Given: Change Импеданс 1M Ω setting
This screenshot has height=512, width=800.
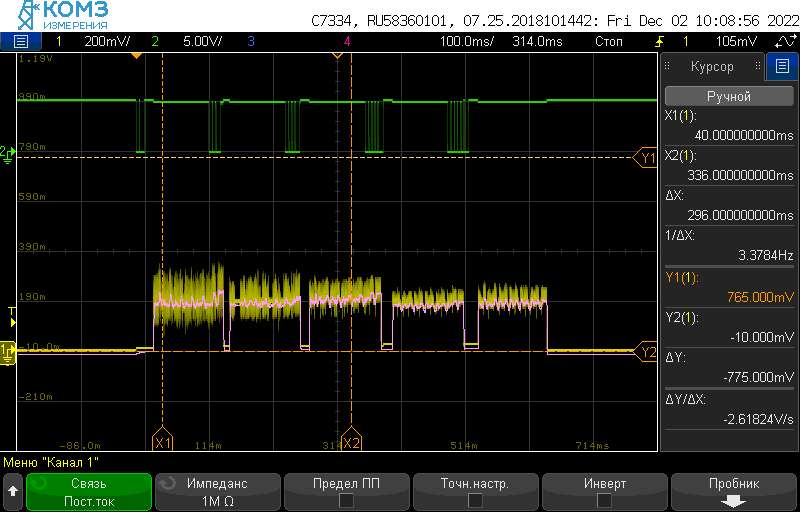Looking at the screenshot, I should [x=217, y=492].
